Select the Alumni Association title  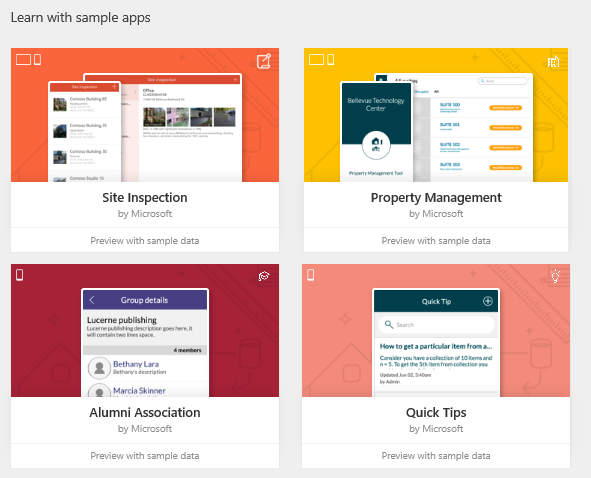pyautogui.click(x=145, y=412)
